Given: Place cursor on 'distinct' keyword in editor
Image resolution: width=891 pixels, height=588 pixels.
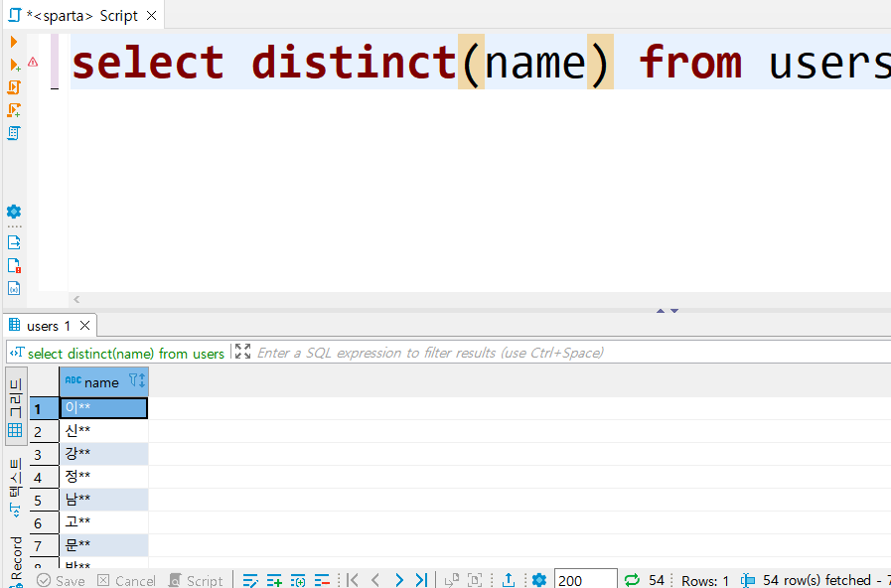Looking at the screenshot, I should pyautogui.click(x=355, y=62).
